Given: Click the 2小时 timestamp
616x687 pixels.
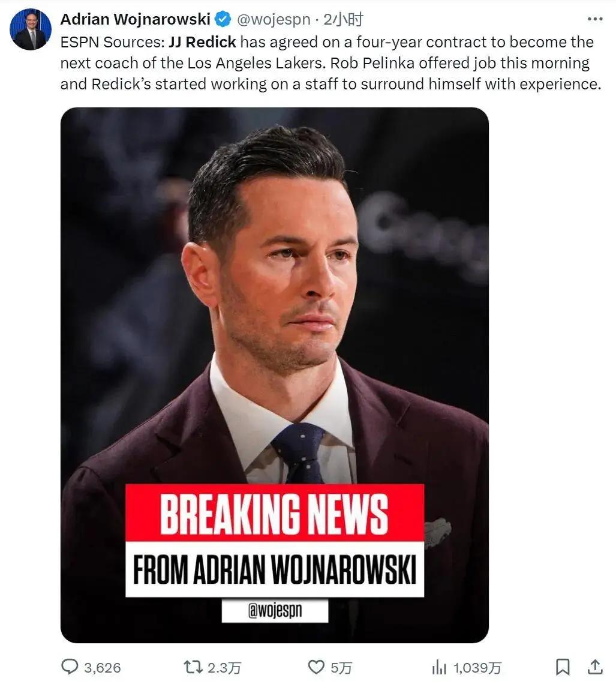Looking at the screenshot, I should pyautogui.click(x=343, y=19).
